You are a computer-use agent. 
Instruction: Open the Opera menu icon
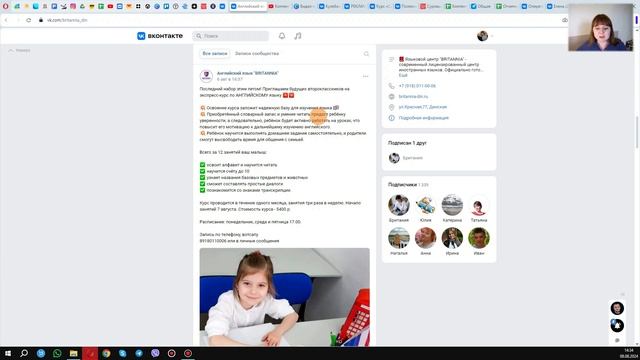click(5, 6)
